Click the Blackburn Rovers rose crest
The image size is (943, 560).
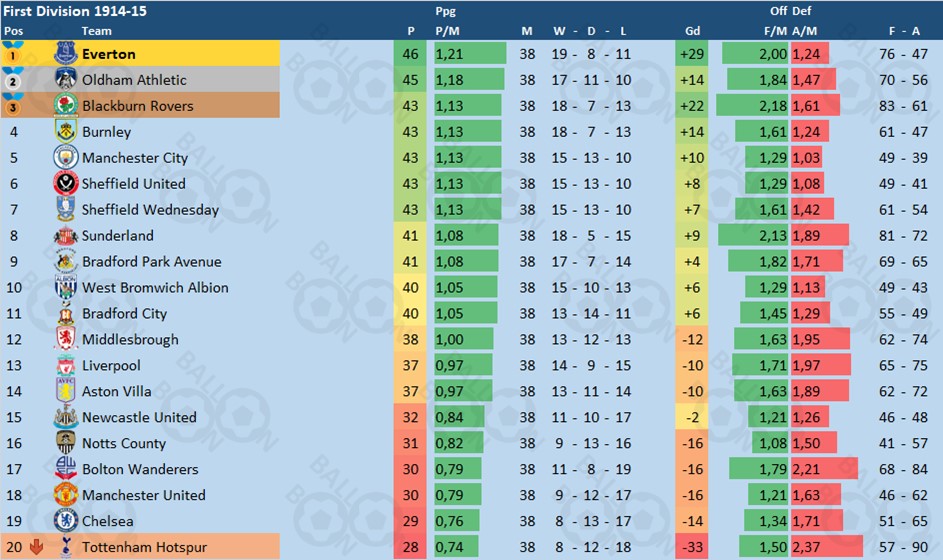tap(66, 105)
